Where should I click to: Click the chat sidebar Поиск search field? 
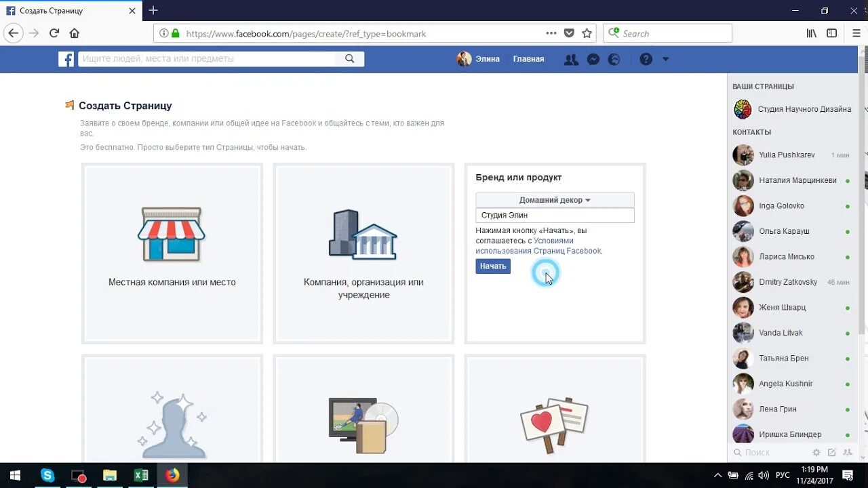771,452
